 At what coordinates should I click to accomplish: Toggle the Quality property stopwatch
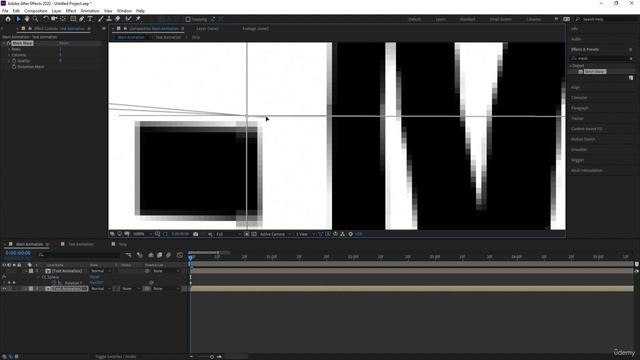(14, 60)
